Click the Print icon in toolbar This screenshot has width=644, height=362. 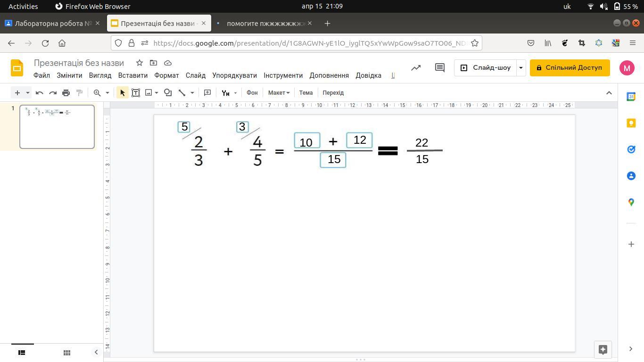point(66,93)
